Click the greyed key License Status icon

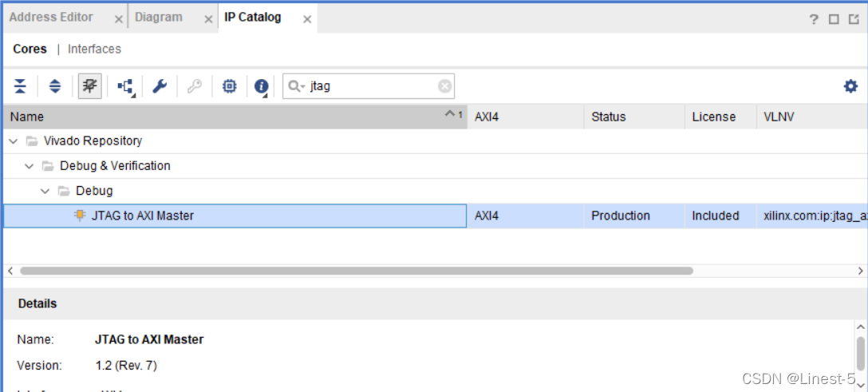(x=195, y=86)
